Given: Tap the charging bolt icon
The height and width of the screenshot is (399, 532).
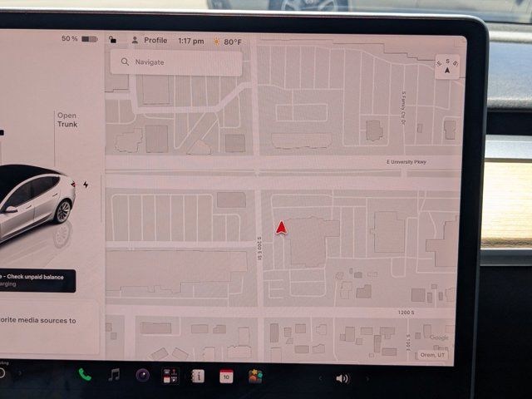Looking at the screenshot, I should [x=86, y=185].
